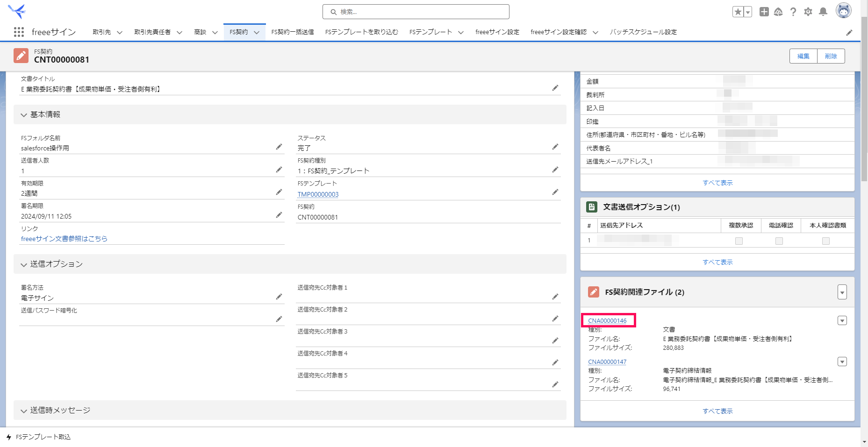The width and height of the screenshot is (868, 447).
Task: Edit 送信宛先Cc対象者 2 pencil
Action: tap(555, 319)
